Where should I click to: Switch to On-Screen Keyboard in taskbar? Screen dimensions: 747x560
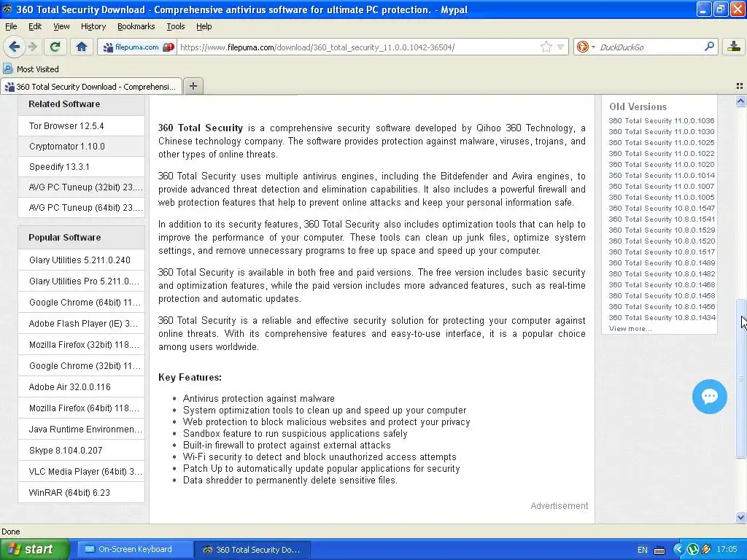pyautogui.click(x=134, y=549)
